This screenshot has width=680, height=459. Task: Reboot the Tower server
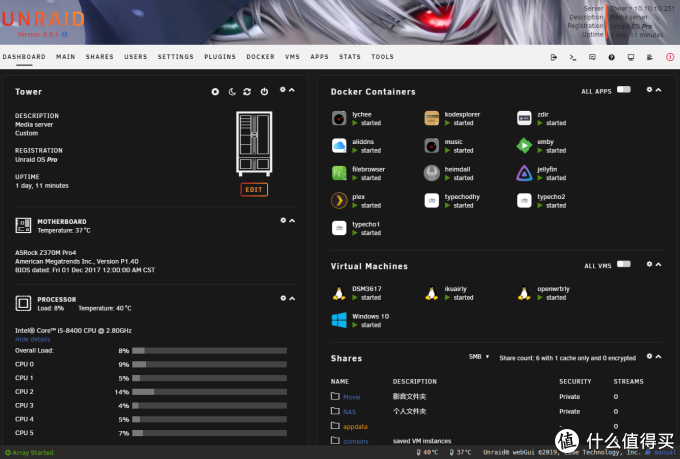point(247,92)
